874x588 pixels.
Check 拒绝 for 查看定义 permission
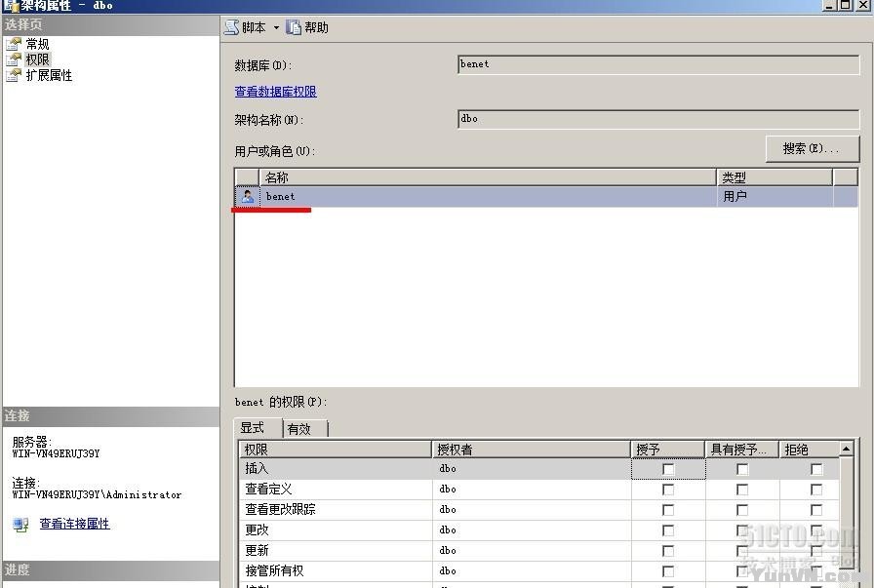(x=816, y=490)
